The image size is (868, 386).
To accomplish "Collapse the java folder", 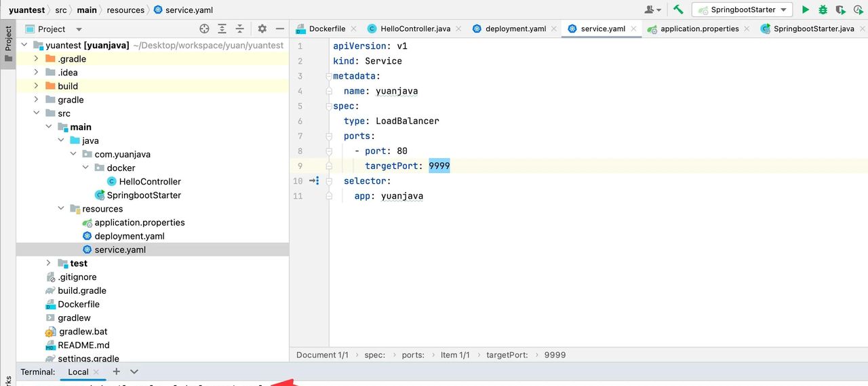I will tap(61, 140).
